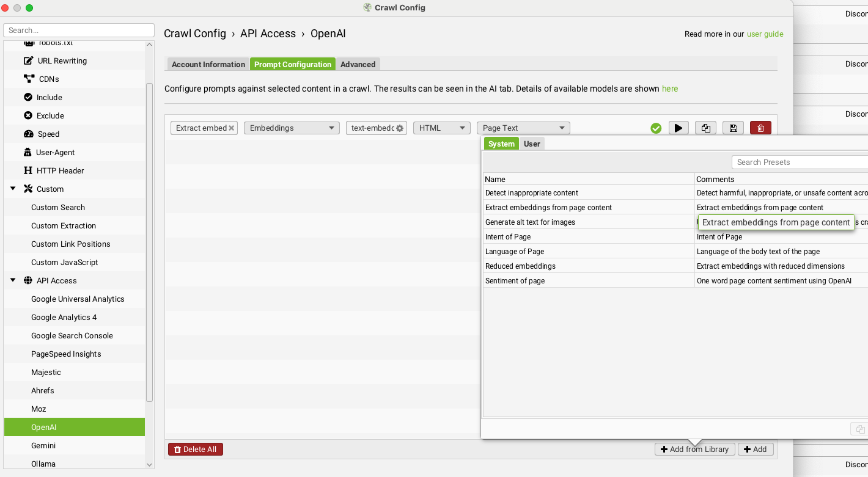Open the user guide link
The image size is (868, 477).
[765, 34]
